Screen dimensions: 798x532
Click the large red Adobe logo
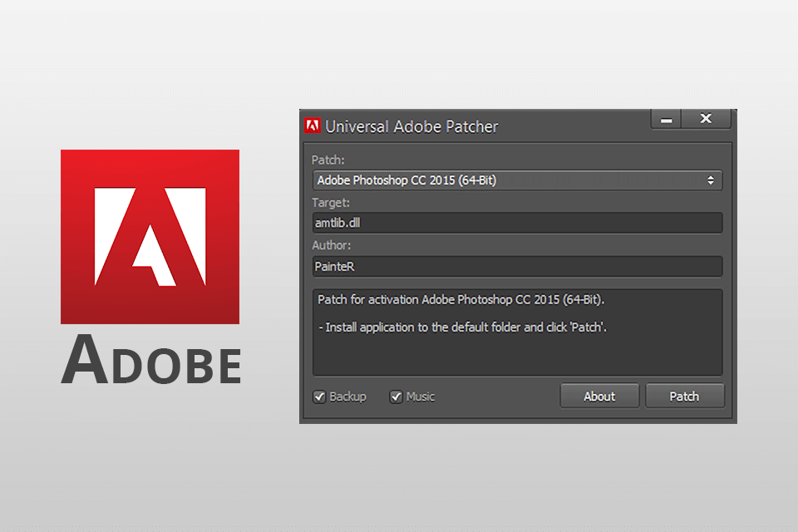[x=150, y=237]
